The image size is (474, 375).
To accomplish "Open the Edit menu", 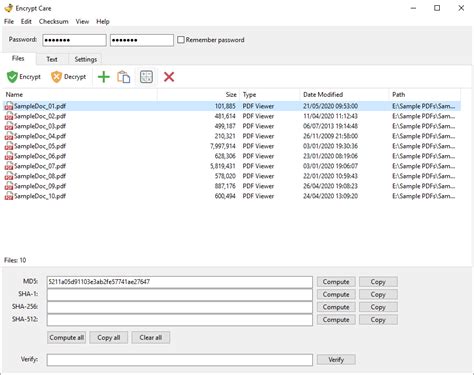I will point(26,22).
